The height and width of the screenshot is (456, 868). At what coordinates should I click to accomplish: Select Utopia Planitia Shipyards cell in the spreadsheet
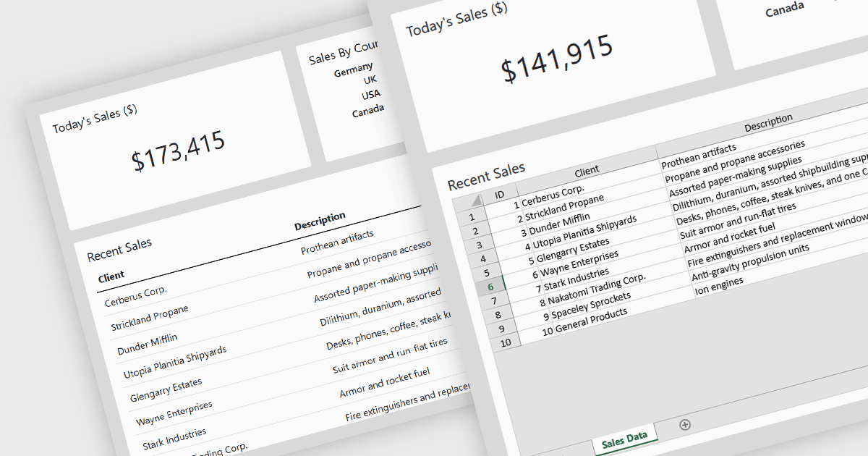584,232
